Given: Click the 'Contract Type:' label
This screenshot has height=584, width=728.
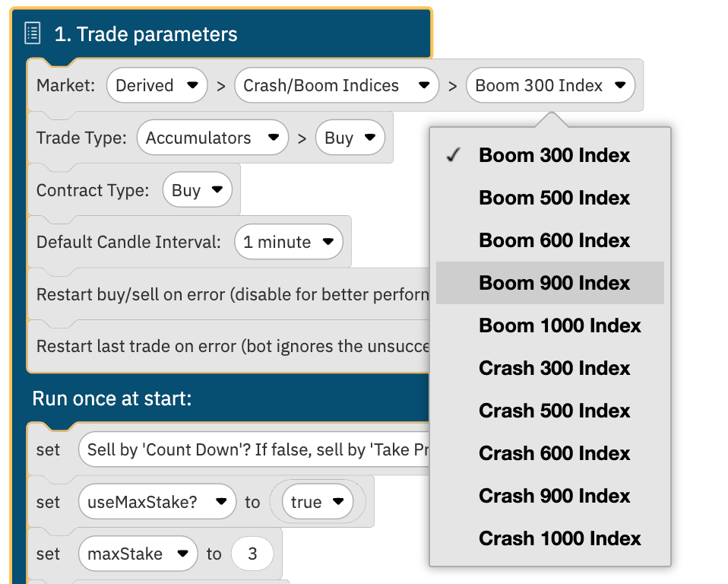Looking at the screenshot, I should click(93, 190).
